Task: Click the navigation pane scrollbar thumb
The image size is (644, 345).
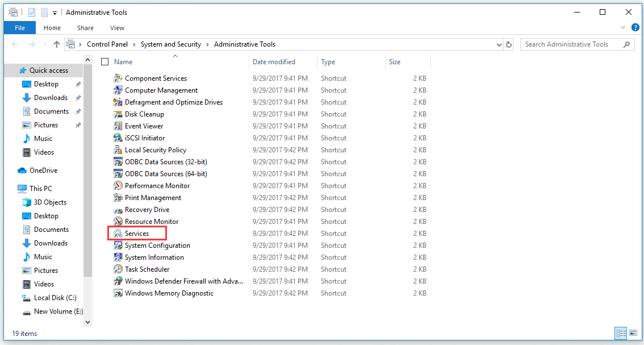Action: click(88, 171)
